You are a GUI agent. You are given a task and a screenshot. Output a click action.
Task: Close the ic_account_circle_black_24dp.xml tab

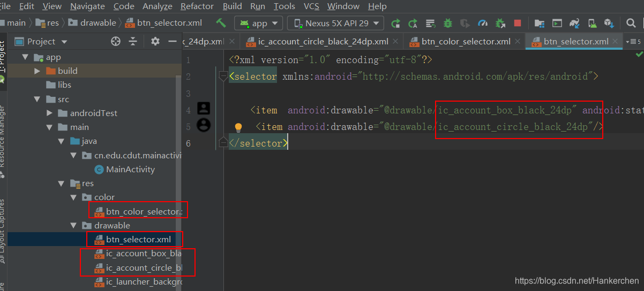(x=395, y=41)
